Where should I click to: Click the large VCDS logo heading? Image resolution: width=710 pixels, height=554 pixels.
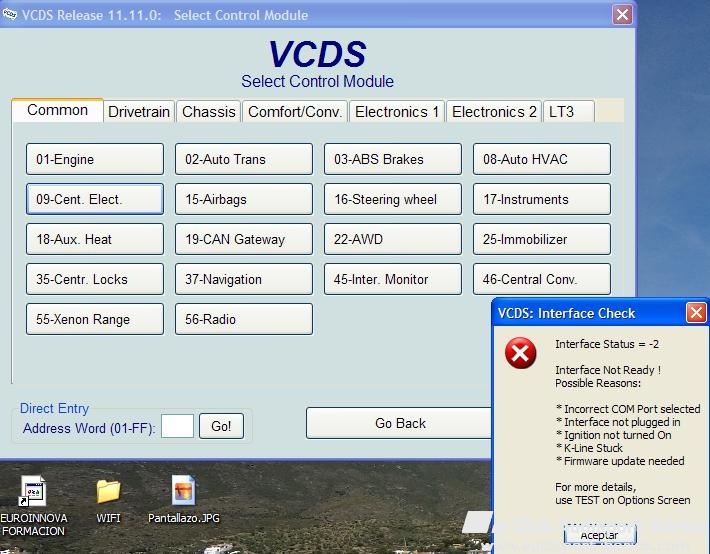(317, 54)
